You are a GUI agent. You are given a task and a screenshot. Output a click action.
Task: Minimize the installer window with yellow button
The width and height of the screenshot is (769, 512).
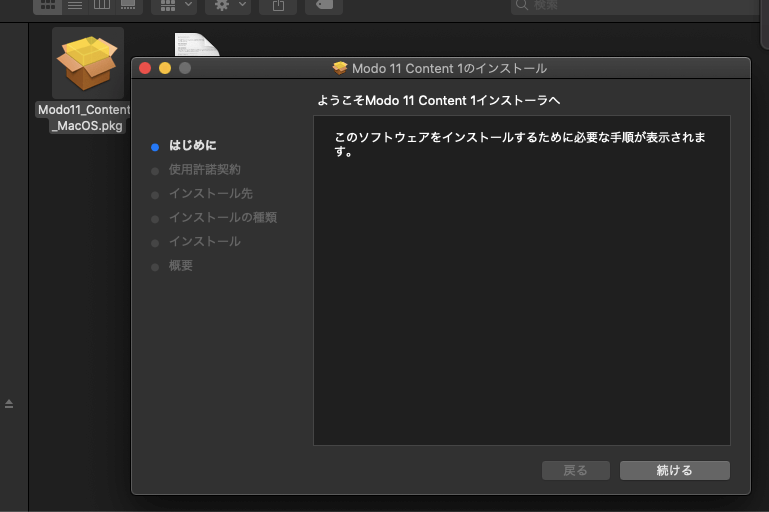pyautogui.click(x=165, y=68)
